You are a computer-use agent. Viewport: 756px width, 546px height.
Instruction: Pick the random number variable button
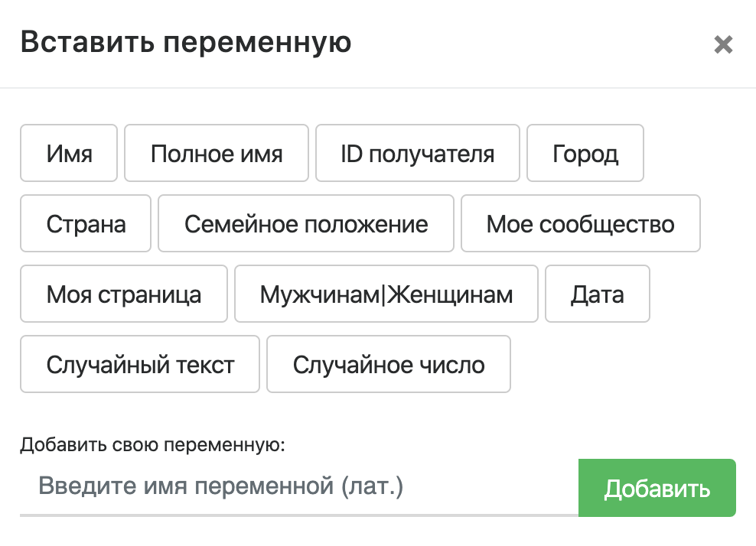point(389,365)
